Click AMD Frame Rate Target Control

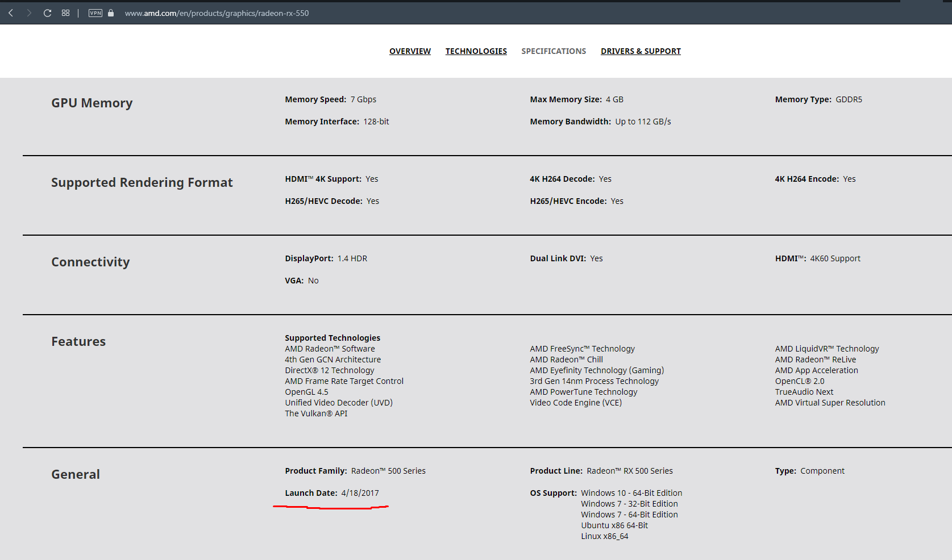(x=344, y=381)
